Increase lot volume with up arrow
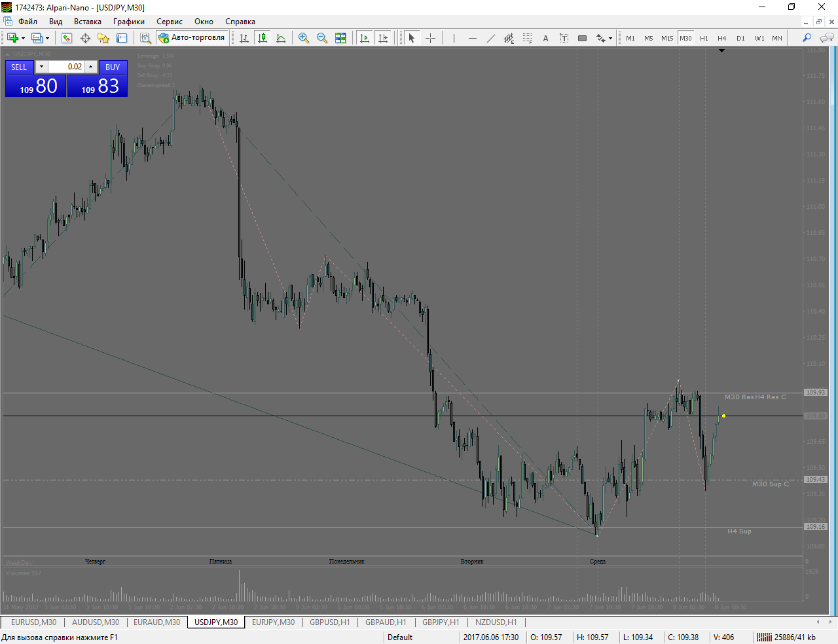 point(91,67)
